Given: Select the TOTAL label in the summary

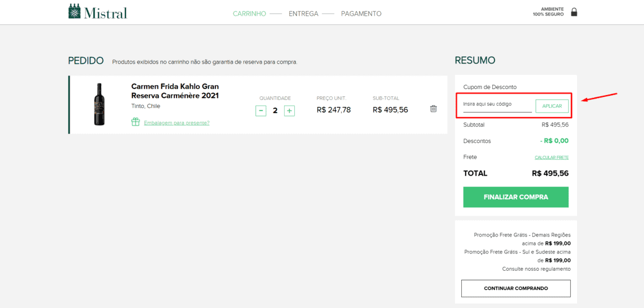Looking at the screenshot, I should 475,173.
